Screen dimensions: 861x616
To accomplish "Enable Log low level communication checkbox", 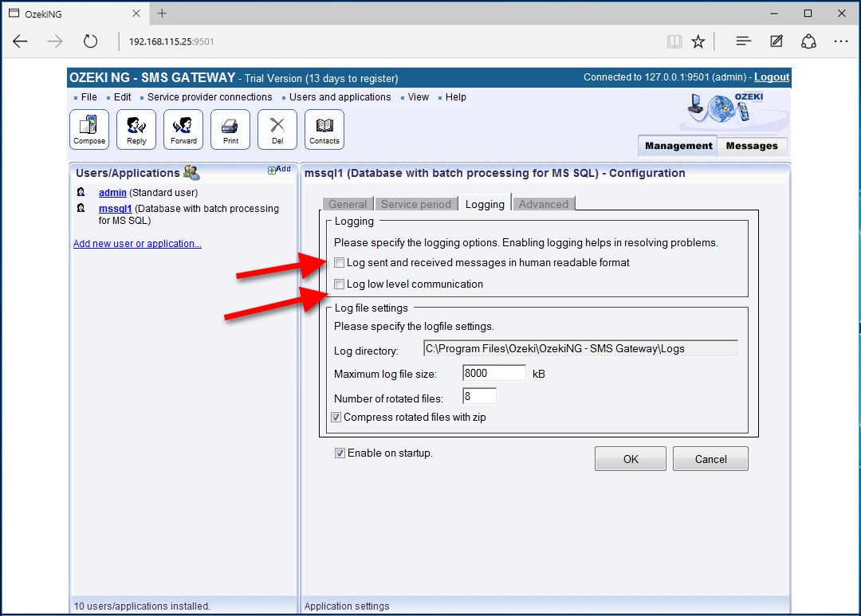I will [340, 284].
